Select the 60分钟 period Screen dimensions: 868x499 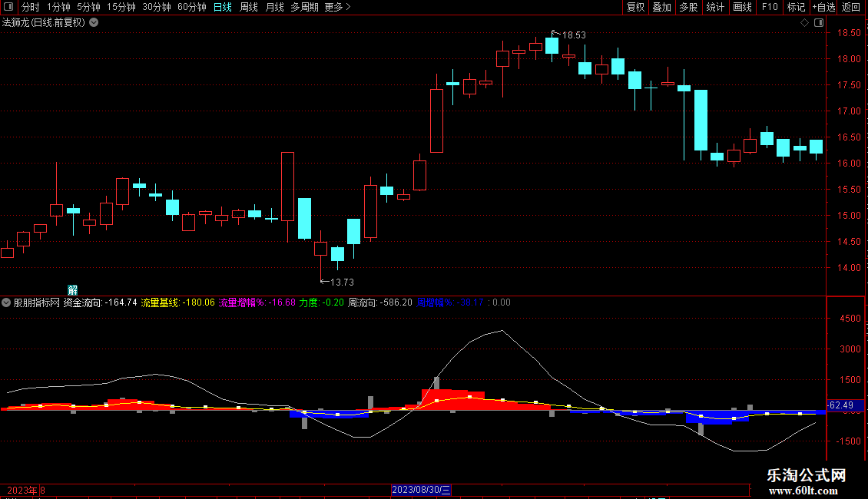point(192,7)
